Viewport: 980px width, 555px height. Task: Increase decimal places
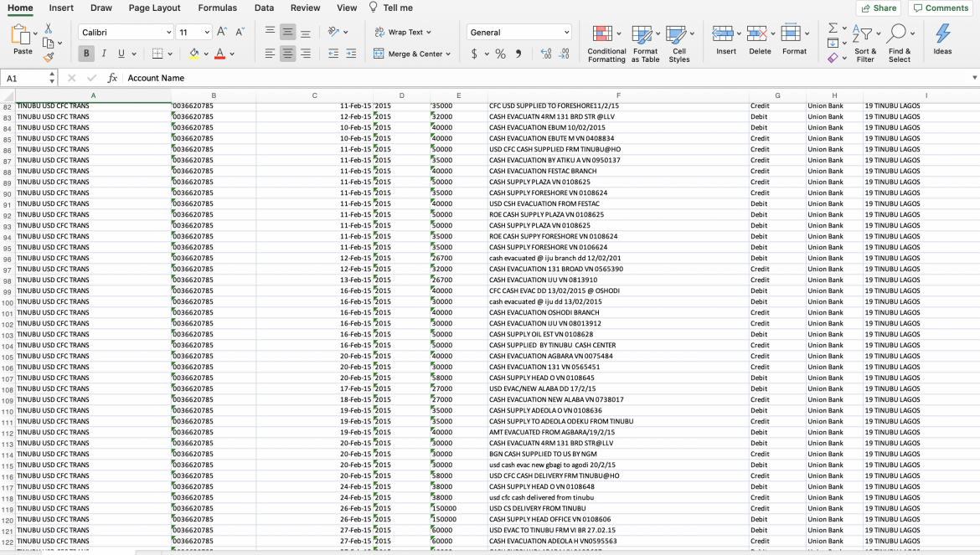(x=545, y=54)
